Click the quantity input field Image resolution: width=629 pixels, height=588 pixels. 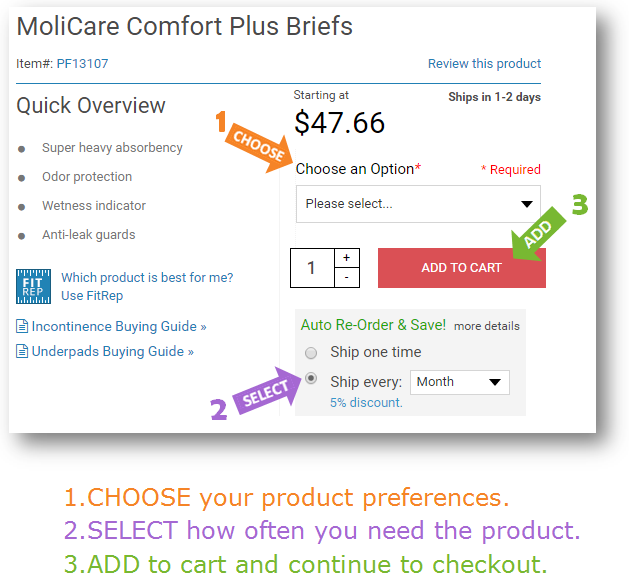[312, 268]
